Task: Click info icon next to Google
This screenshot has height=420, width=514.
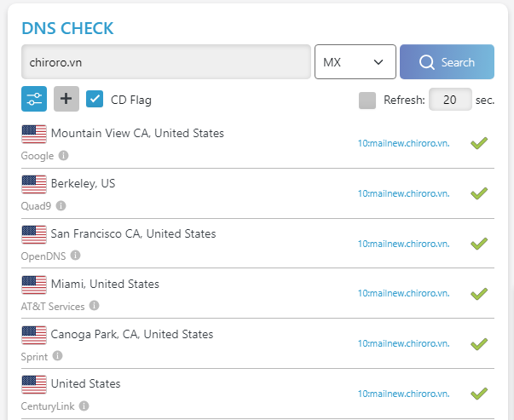Action: pos(64,156)
